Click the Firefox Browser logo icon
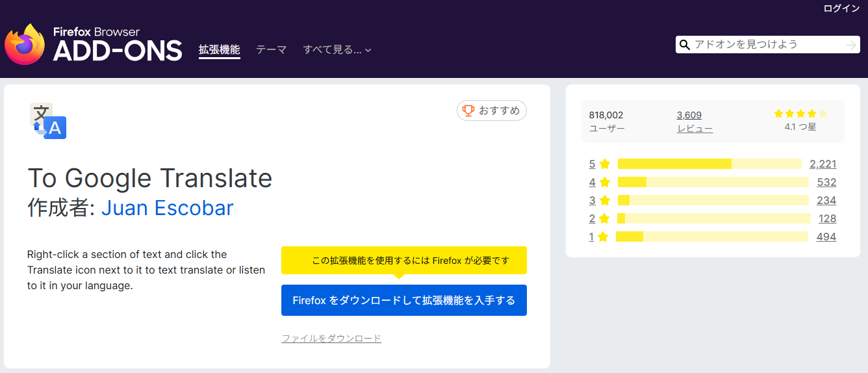 [25, 45]
